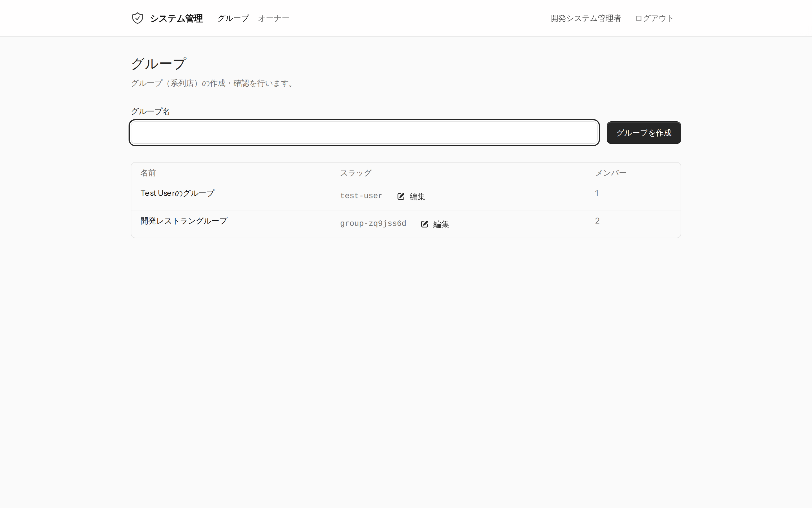Select the 開発レストラングループ name cell
This screenshot has width=812, height=508.
[184, 221]
